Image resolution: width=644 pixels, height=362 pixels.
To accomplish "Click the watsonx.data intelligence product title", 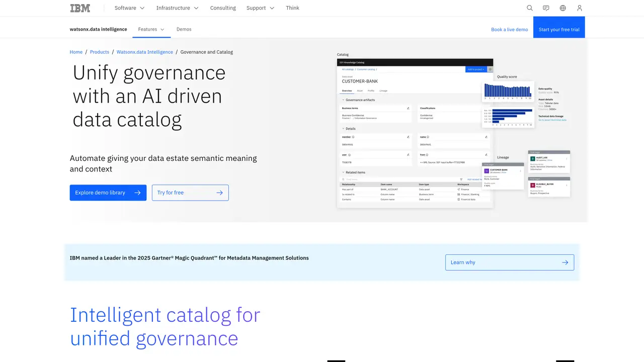I will click(x=99, y=29).
